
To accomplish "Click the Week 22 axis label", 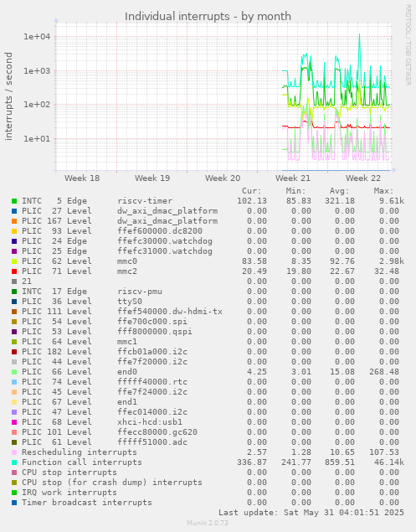I will pyautogui.click(x=363, y=178).
